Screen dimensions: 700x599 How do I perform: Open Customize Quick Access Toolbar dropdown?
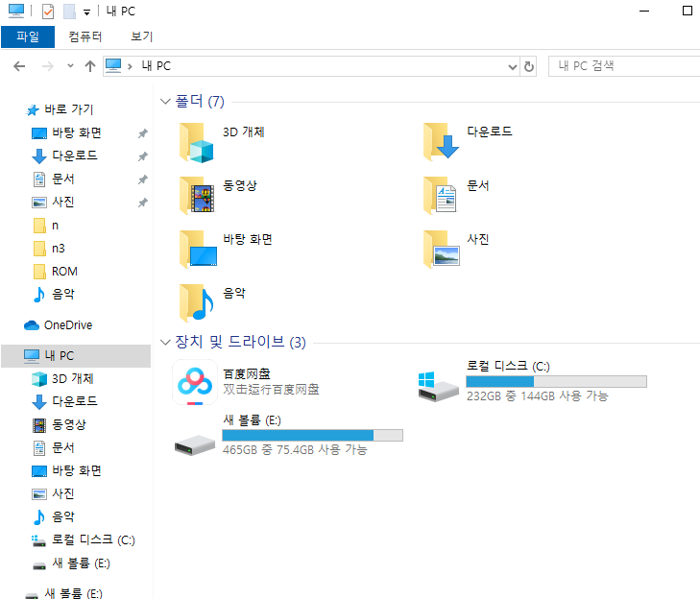[86, 12]
